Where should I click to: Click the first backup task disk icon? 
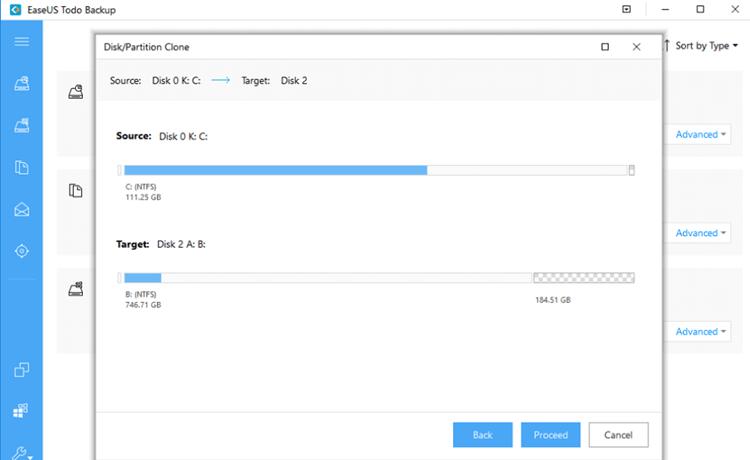[76, 92]
